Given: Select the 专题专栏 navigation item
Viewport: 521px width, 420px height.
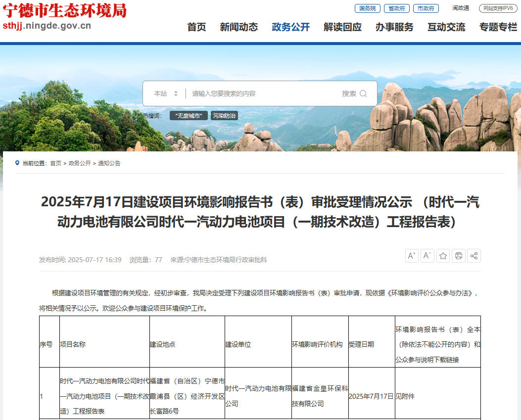Looking at the screenshot, I should click(x=498, y=28).
